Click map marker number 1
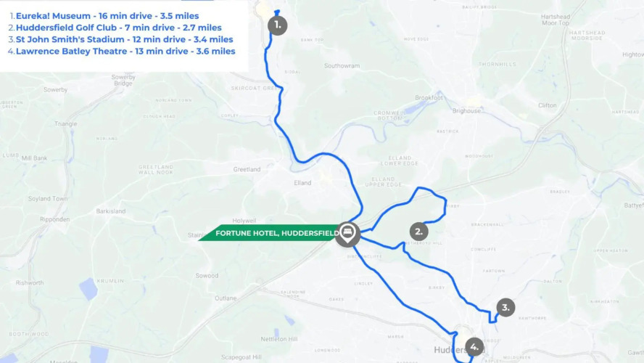This screenshot has height=363, width=644. (x=278, y=25)
